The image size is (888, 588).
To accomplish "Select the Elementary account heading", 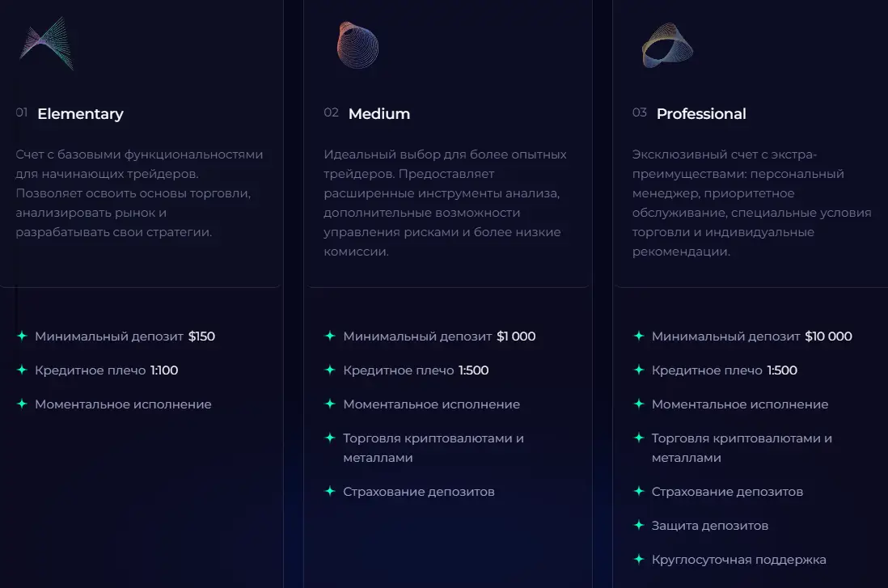I will pos(80,114).
